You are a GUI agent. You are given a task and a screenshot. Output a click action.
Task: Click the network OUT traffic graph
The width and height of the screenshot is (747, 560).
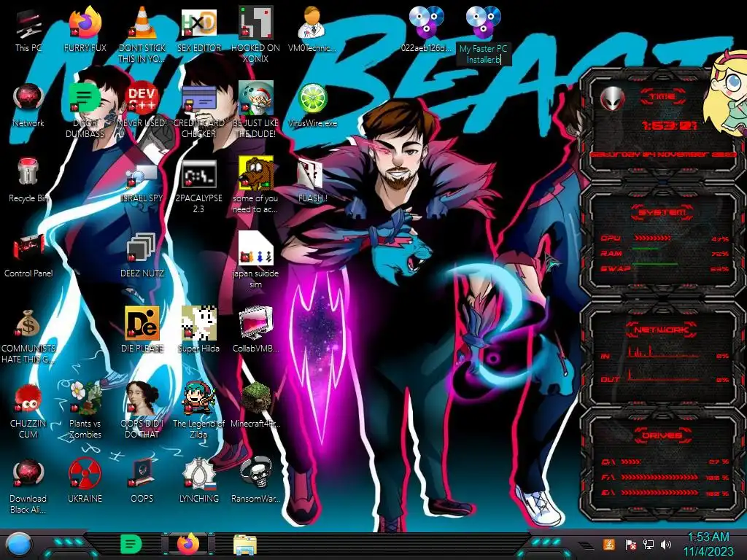pyautogui.click(x=663, y=376)
